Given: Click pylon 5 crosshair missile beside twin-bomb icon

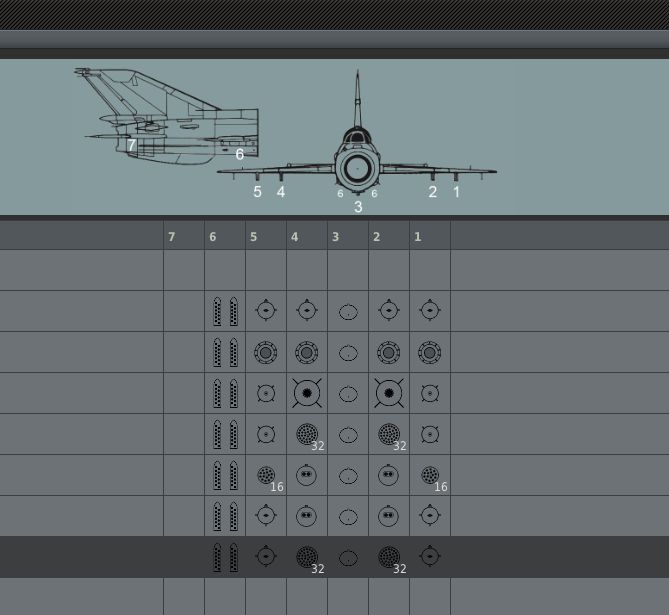Looking at the screenshot, I should pyautogui.click(x=266, y=515).
